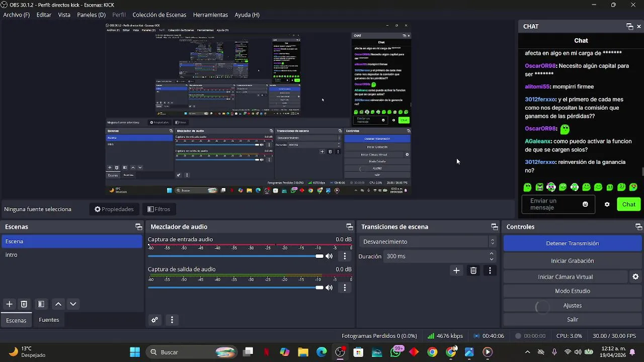This screenshot has height=362, width=644.
Task: Switch to the Escenas tab
Action: point(16,320)
